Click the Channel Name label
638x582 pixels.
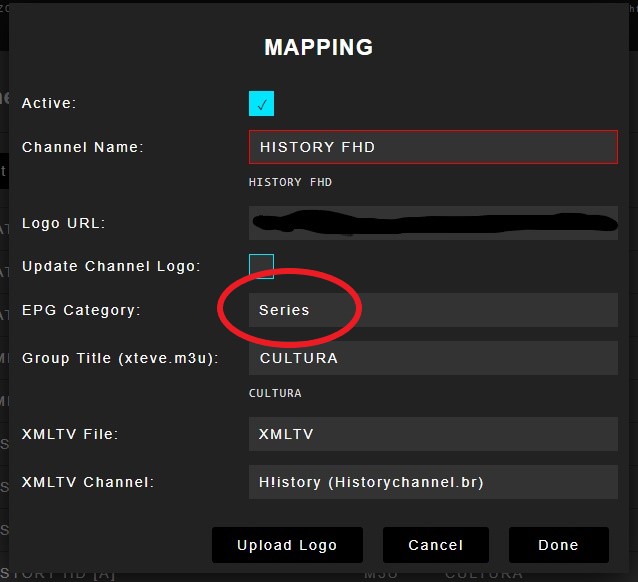(83, 147)
